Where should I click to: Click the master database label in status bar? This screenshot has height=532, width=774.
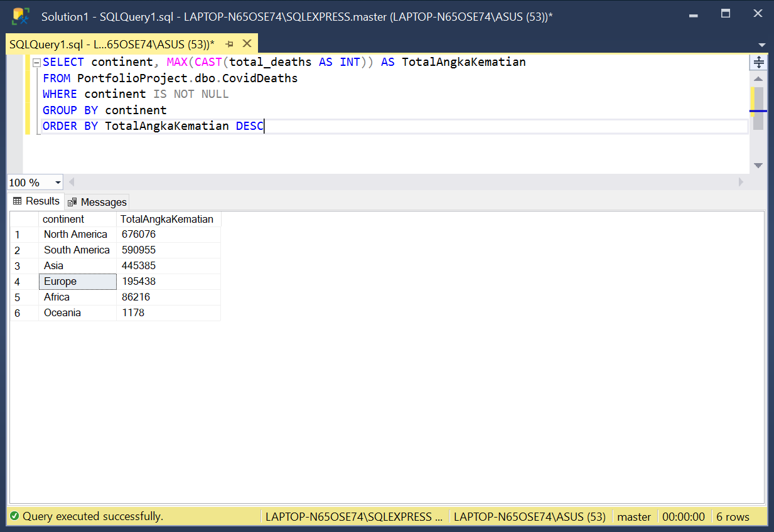point(634,516)
